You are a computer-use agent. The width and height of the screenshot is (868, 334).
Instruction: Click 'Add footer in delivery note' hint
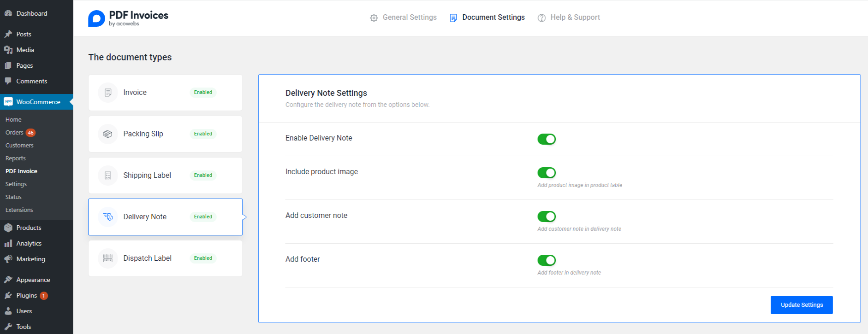(569, 273)
